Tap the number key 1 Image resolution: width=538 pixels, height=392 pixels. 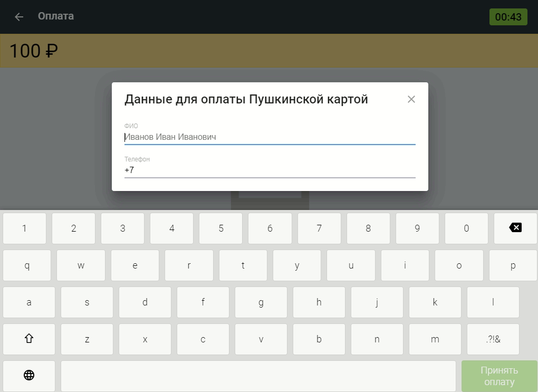24,228
